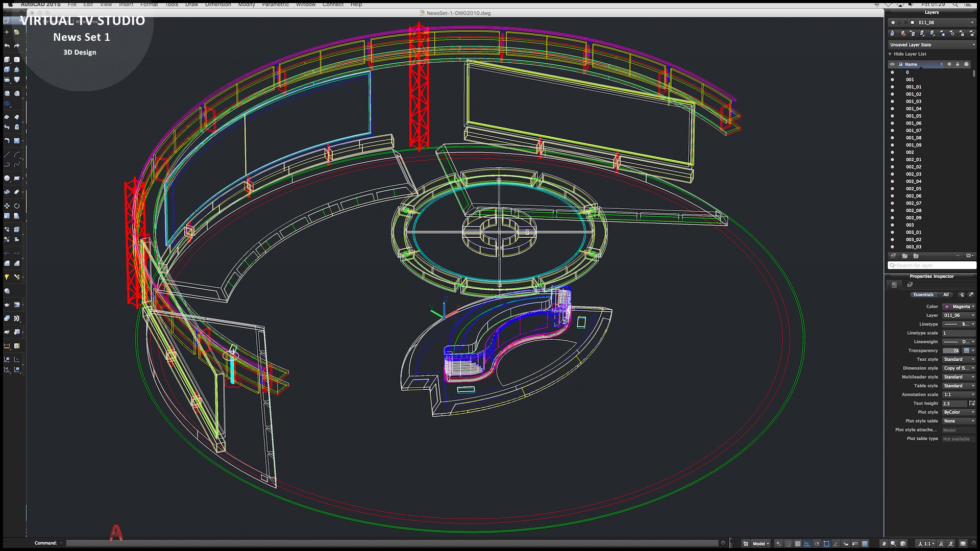Click the Unsaved Layer State button
The image size is (980, 551).
(x=931, y=44)
